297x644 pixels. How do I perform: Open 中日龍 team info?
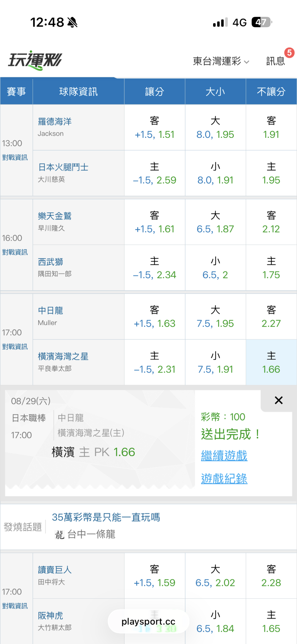(51, 311)
